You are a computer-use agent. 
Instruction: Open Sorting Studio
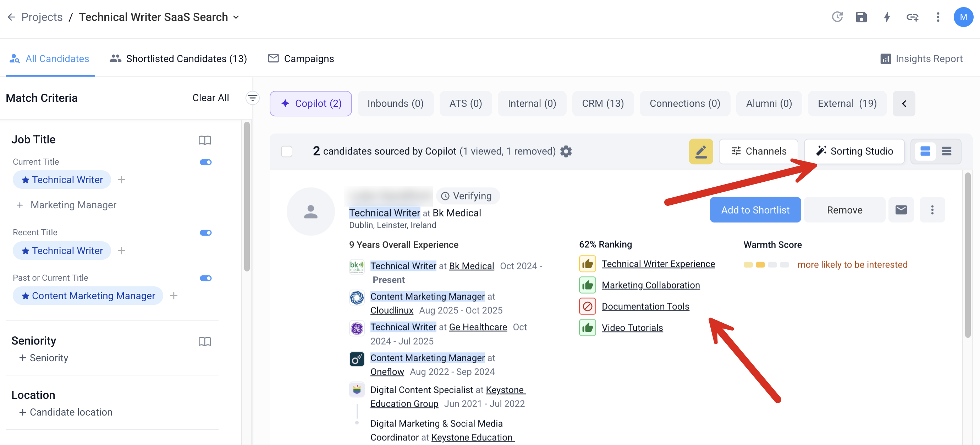click(854, 152)
